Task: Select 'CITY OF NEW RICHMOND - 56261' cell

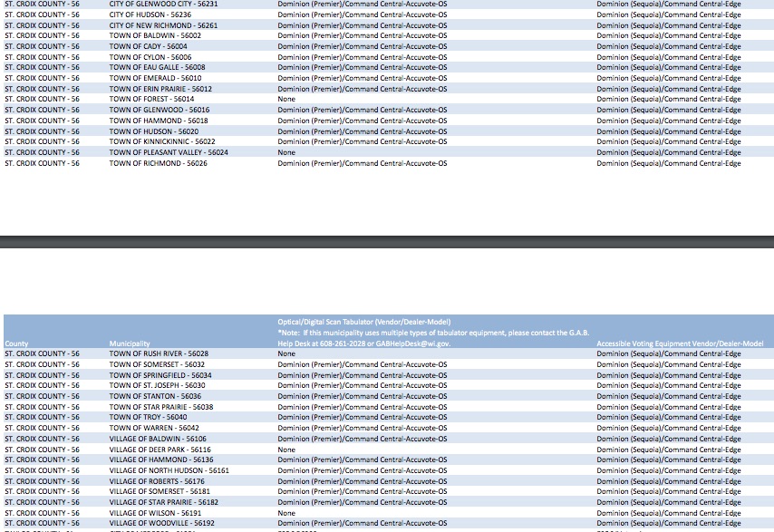Action: click(x=163, y=25)
